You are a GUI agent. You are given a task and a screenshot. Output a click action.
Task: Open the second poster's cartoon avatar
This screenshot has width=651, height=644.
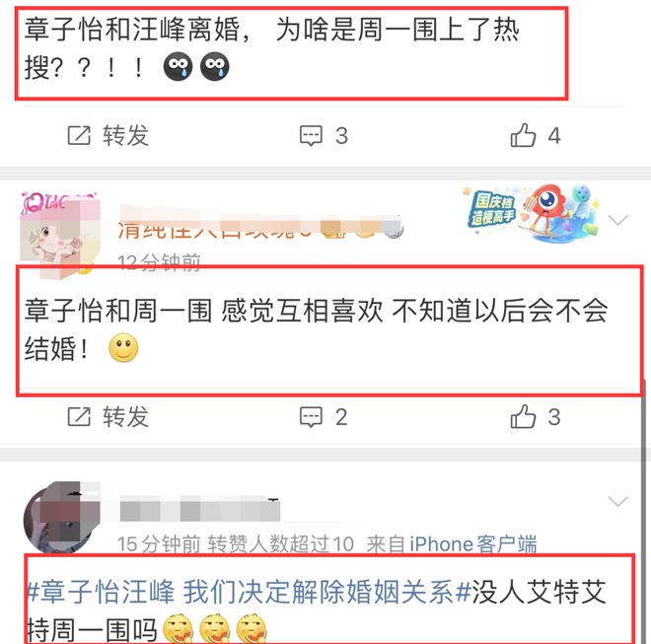point(60,235)
